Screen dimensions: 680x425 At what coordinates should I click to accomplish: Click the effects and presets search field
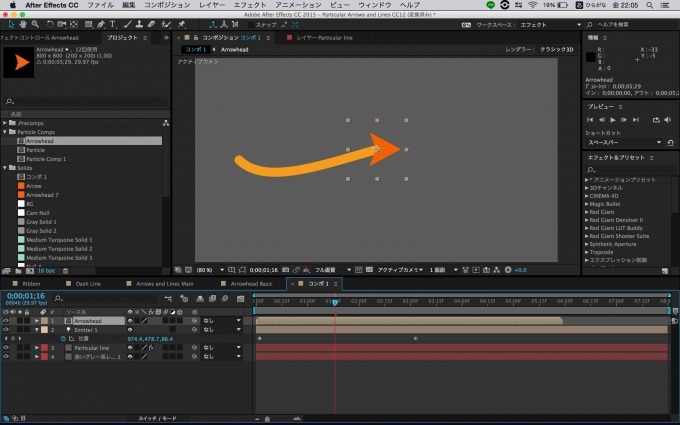628,169
